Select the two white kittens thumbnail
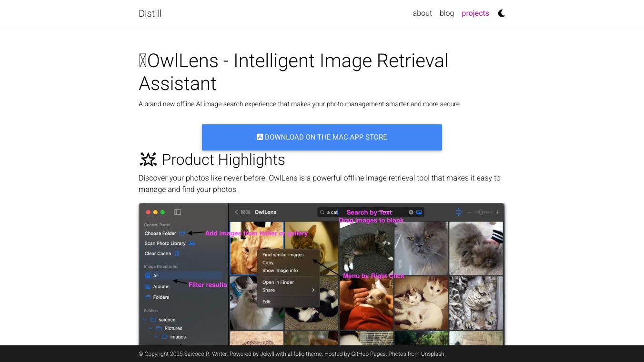This screenshot has height=362, width=644. [421, 303]
